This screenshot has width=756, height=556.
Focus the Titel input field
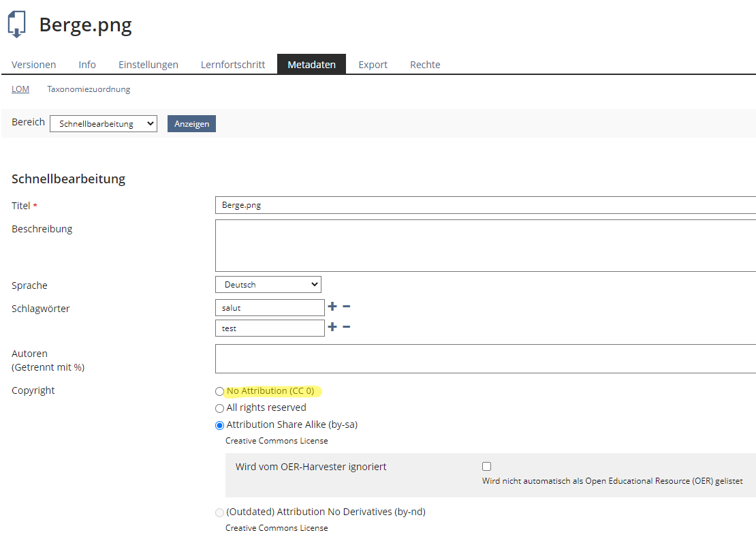tap(485, 205)
